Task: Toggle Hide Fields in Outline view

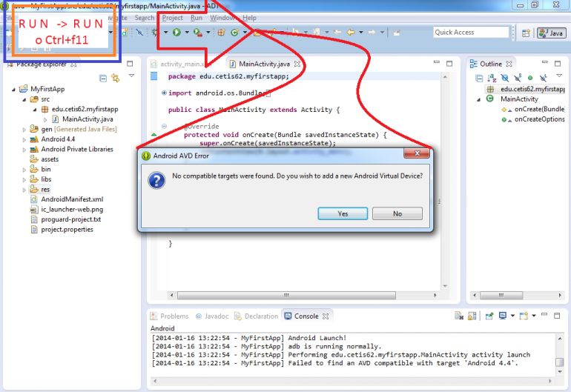Action: 505,78
